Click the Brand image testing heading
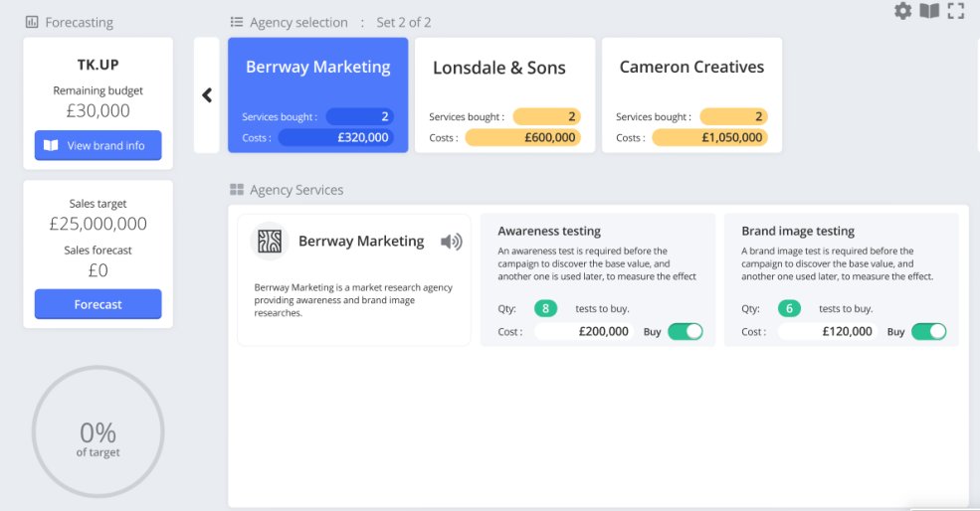The height and width of the screenshot is (511, 980). pyautogui.click(x=798, y=231)
